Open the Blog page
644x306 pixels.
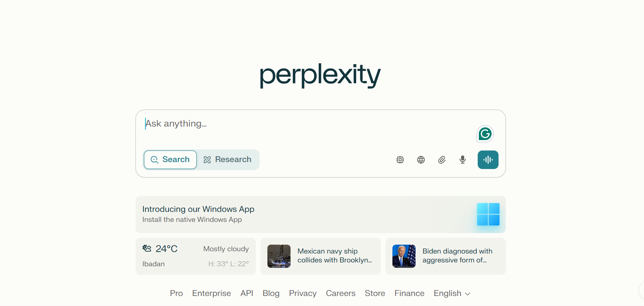coord(271,293)
